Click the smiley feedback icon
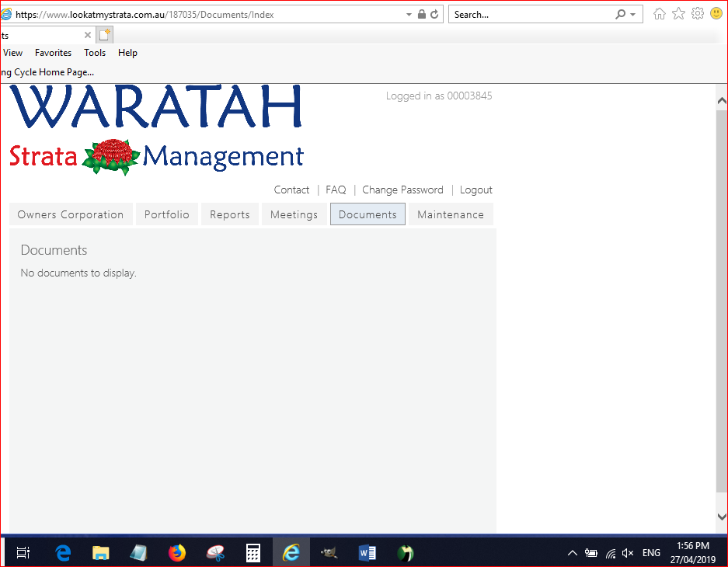Screen dimensions: 728x567 [716, 14]
